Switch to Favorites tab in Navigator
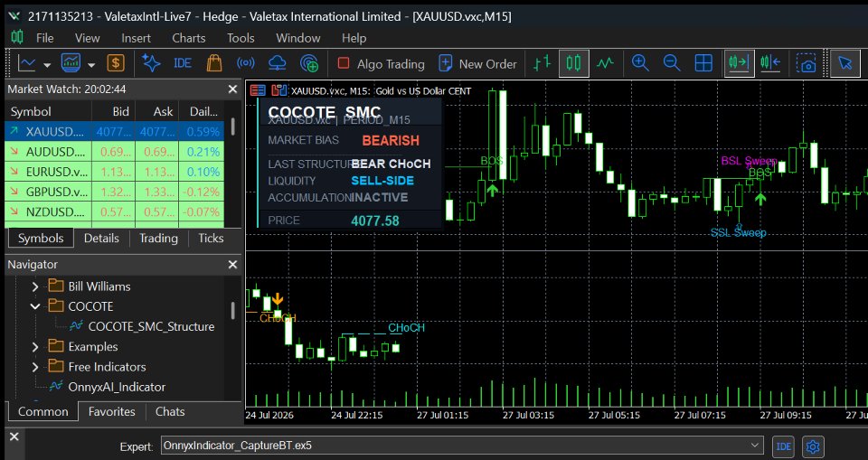 (x=112, y=411)
